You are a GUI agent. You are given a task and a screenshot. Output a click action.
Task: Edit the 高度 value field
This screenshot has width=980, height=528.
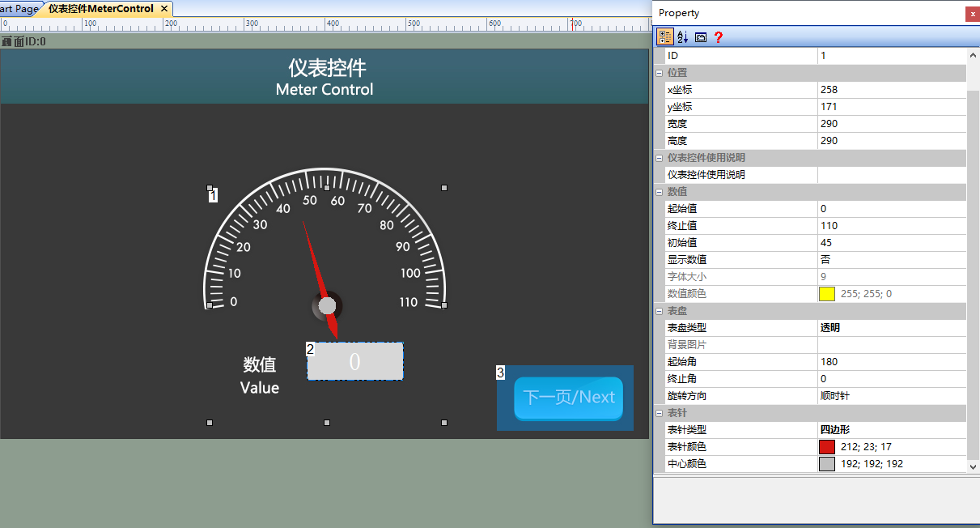892,141
